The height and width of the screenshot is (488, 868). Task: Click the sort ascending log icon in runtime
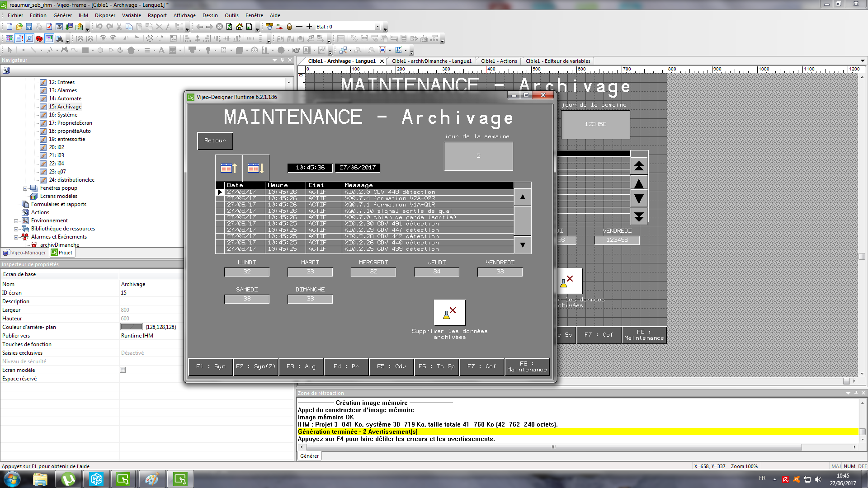point(229,168)
